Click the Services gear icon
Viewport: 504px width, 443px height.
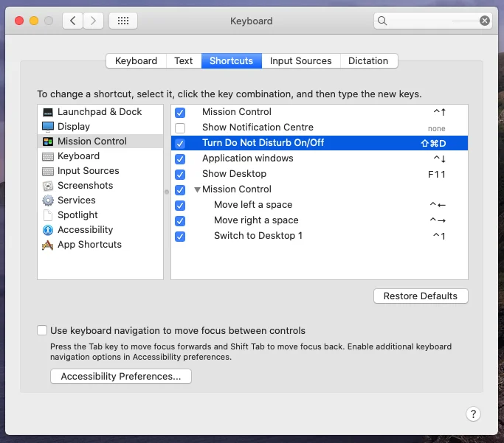(x=48, y=200)
